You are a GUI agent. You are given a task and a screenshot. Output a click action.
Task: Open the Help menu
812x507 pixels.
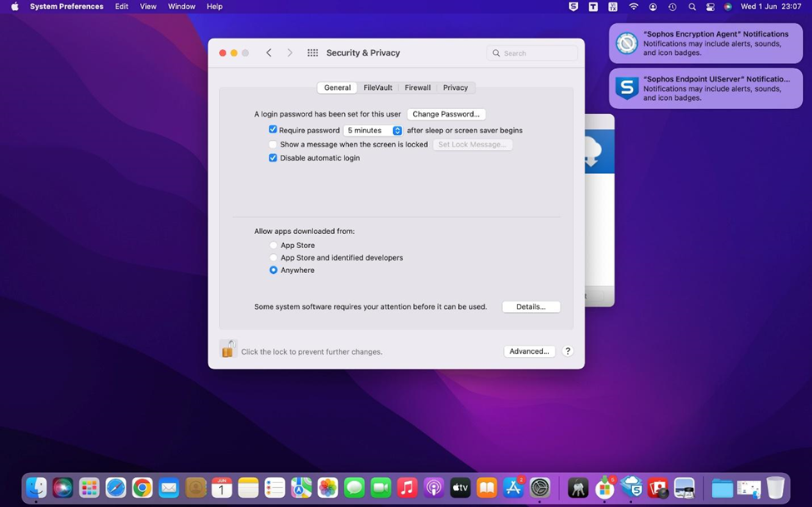(214, 7)
